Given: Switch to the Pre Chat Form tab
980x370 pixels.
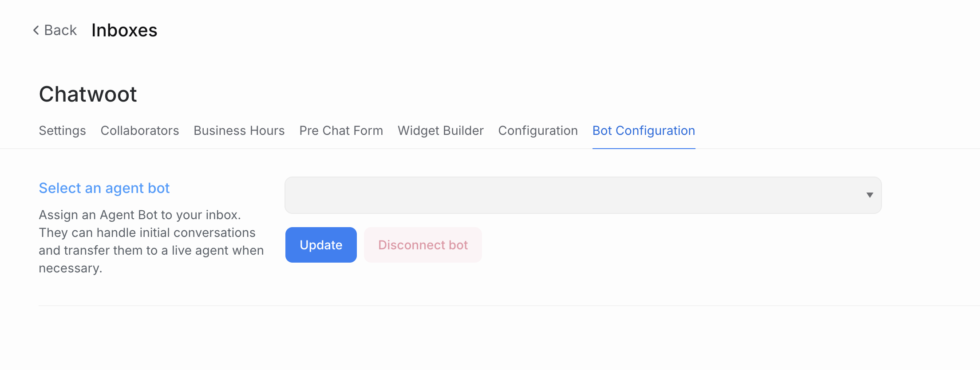Looking at the screenshot, I should tap(341, 130).
